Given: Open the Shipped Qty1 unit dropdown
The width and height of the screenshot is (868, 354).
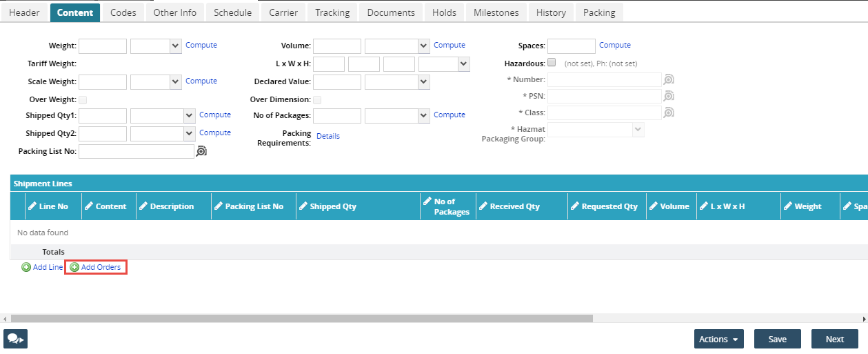Looking at the screenshot, I should click(163, 115).
